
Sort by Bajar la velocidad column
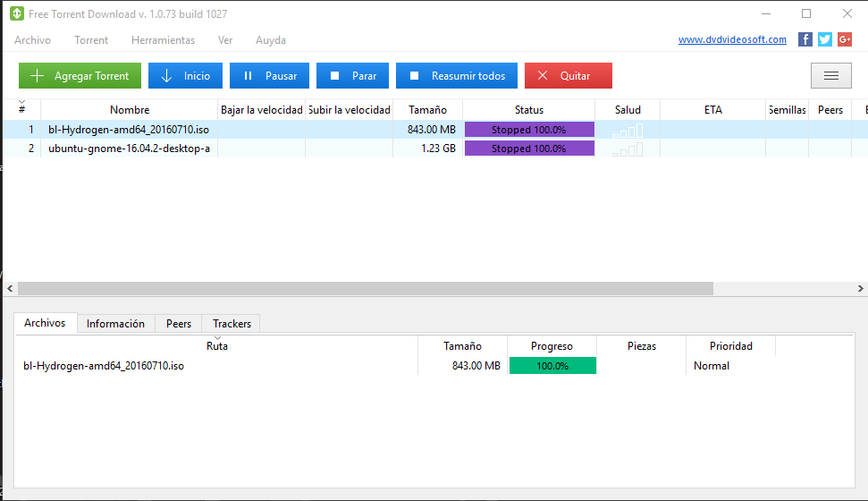tap(261, 110)
